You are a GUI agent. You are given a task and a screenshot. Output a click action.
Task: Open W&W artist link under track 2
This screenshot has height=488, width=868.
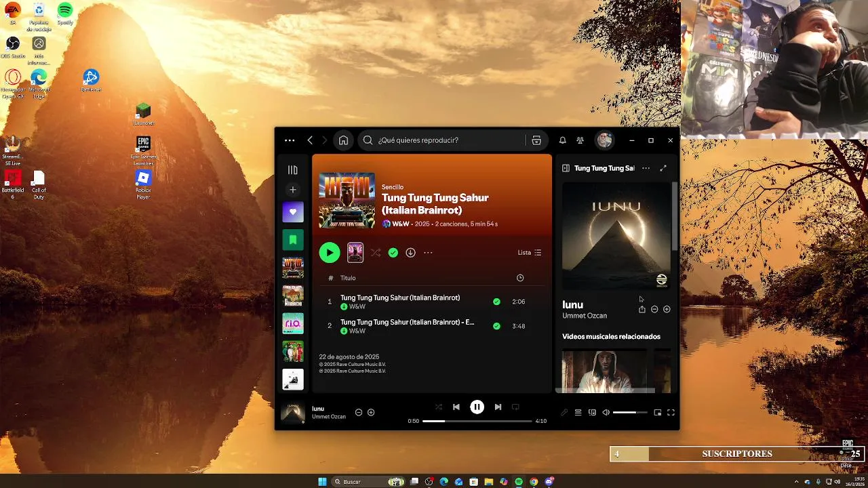(357, 331)
